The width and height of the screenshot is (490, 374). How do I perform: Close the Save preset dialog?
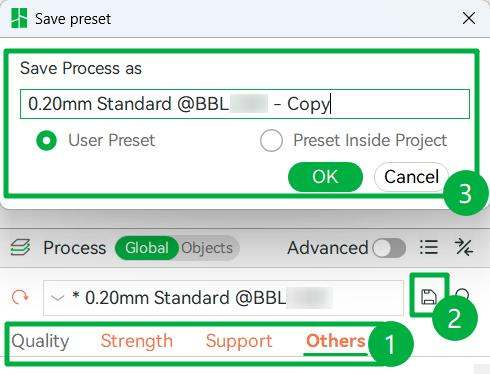pos(469,18)
